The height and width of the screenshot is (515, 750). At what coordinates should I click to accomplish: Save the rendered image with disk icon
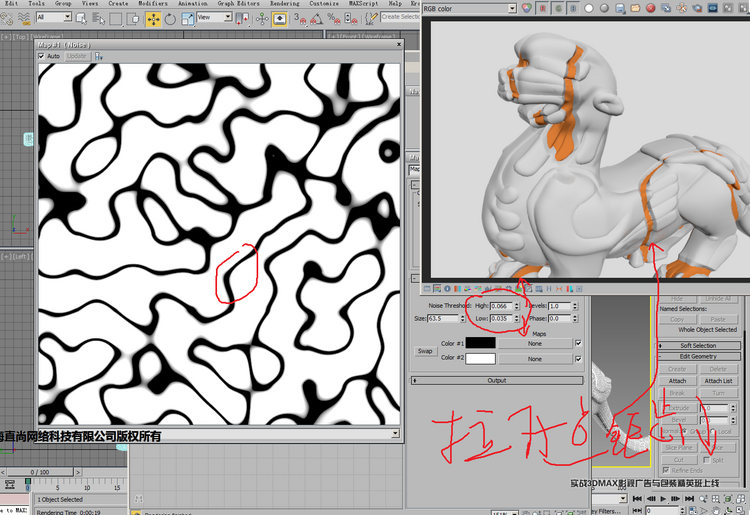(x=620, y=8)
